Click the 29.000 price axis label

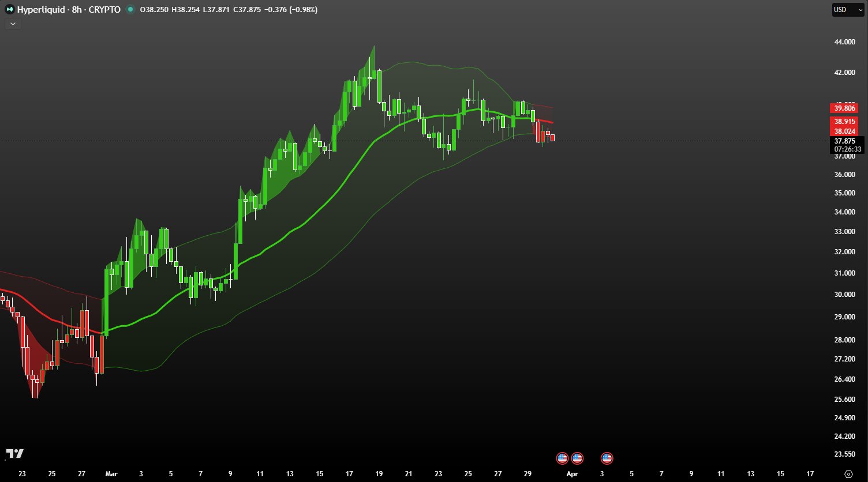pyautogui.click(x=844, y=317)
